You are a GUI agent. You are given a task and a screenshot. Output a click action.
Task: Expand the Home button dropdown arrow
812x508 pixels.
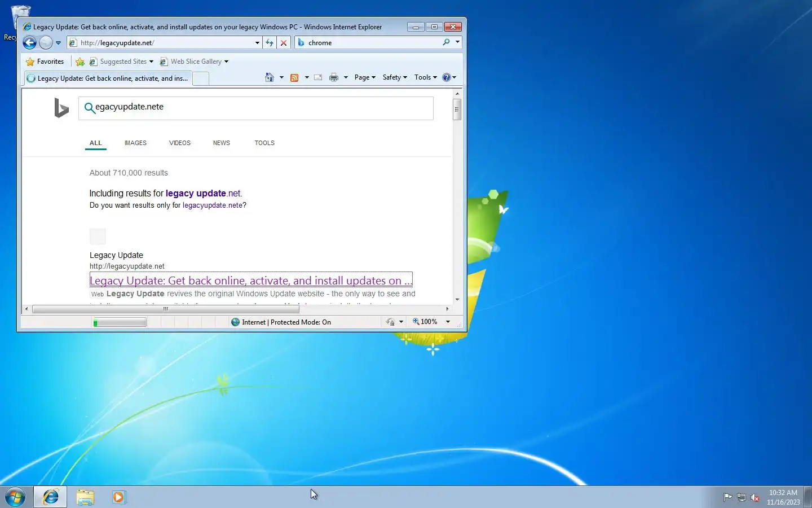click(281, 77)
